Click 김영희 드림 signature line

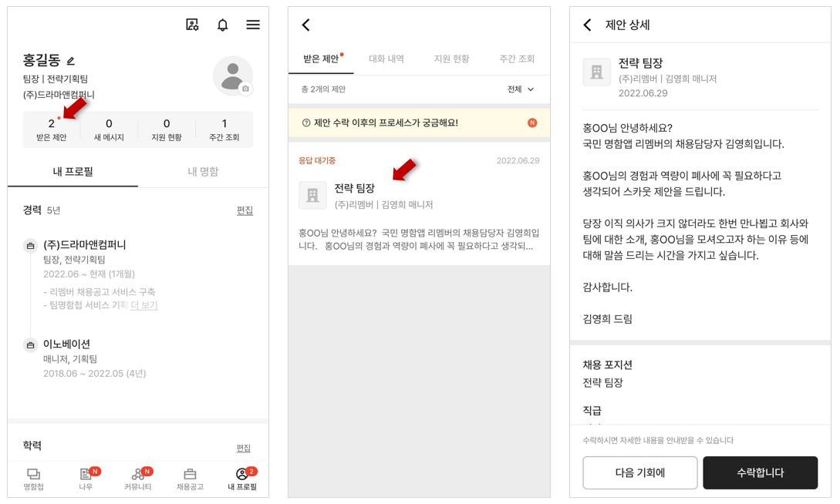(x=608, y=319)
